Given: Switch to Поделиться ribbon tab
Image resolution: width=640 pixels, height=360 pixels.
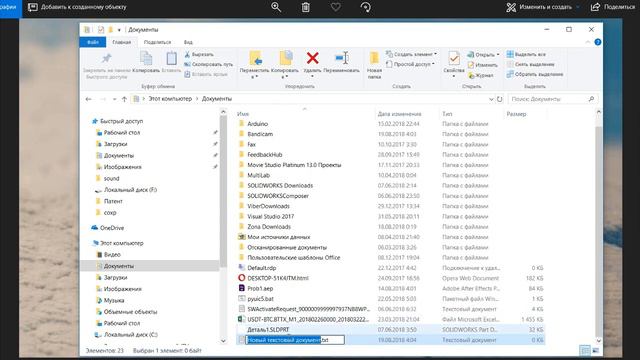Looking at the screenshot, I should tap(157, 42).
